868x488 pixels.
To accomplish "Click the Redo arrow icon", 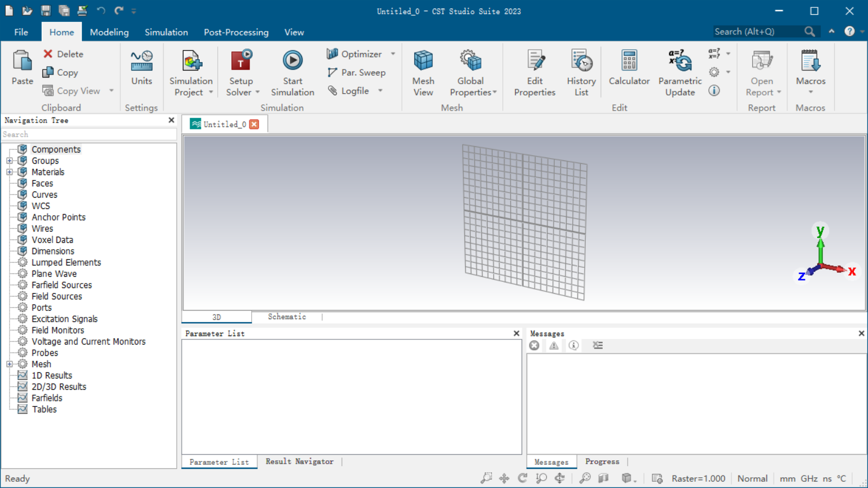I will coord(119,11).
